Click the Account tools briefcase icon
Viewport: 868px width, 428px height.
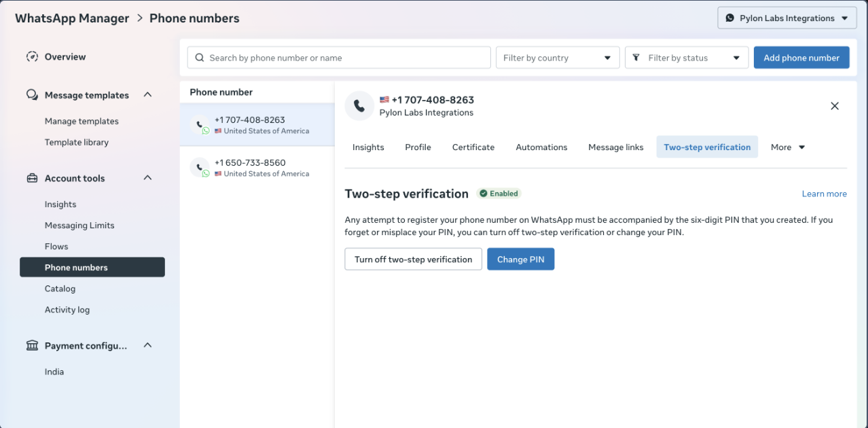pos(32,179)
